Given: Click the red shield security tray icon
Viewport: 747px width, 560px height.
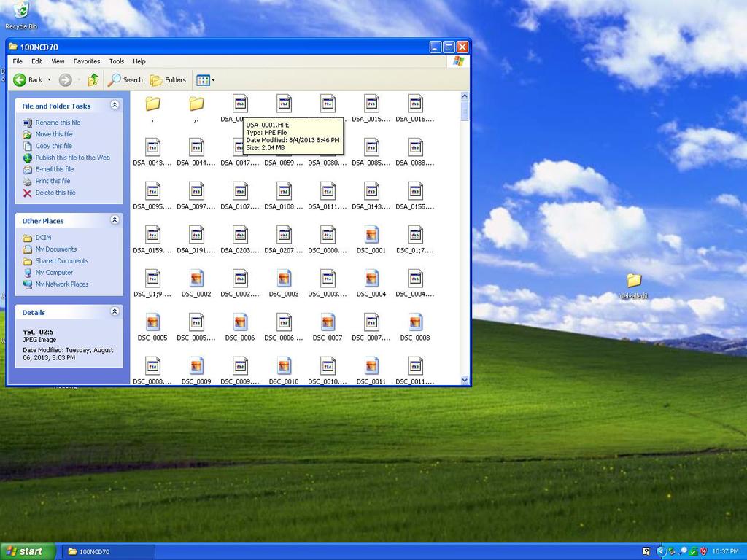Looking at the screenshot, I should (704, 551).
